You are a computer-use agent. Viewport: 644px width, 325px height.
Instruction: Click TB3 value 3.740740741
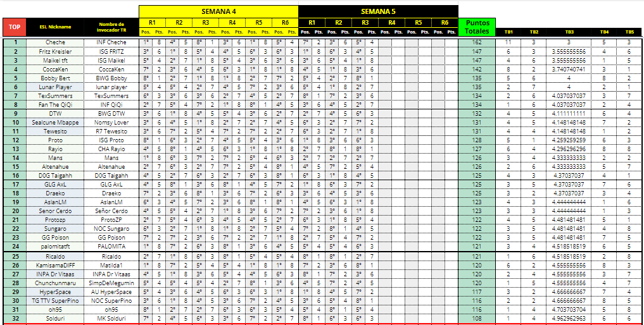click(569, 69)
